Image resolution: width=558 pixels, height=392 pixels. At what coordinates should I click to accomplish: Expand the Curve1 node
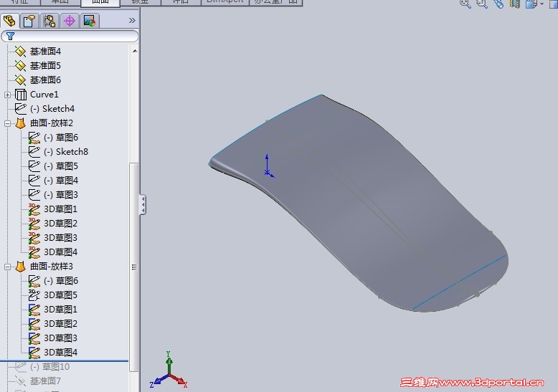(x=7, y=95)
